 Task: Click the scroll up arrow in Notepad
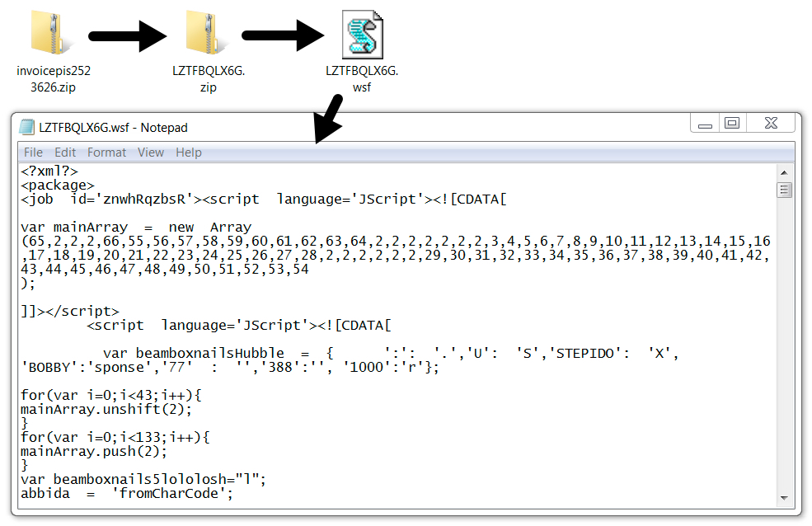784,172
